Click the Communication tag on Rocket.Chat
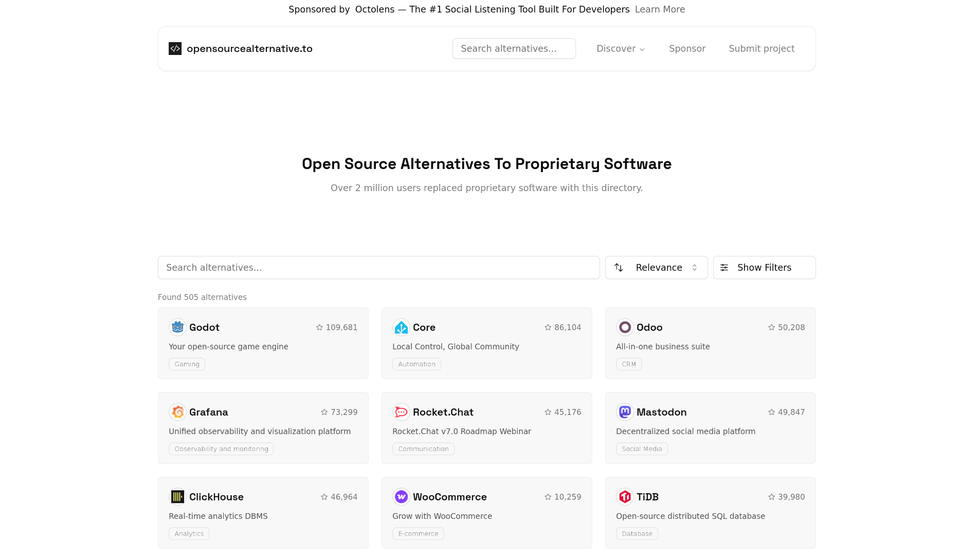Image resolution: width=980 pixels, height=560 pixels. click(423, 449)
